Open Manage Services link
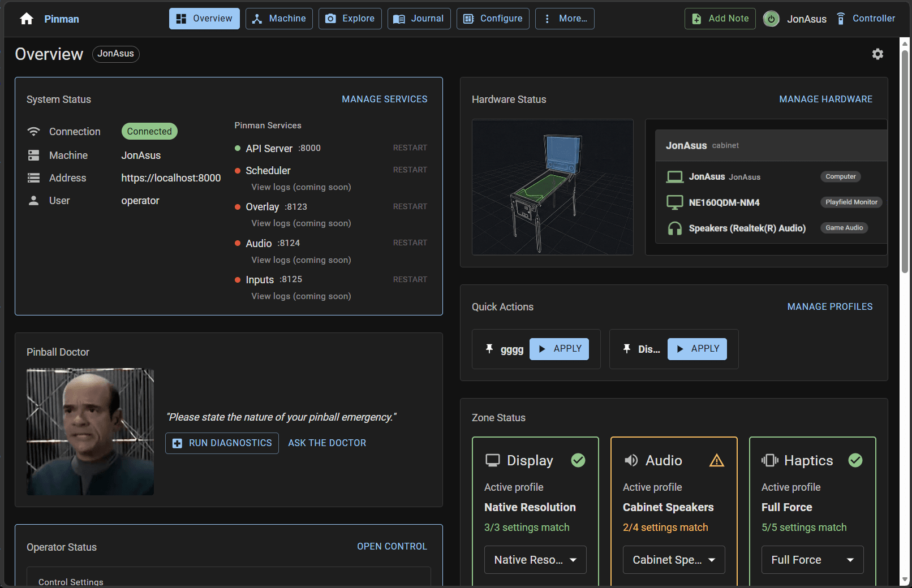 click(385, 99)
